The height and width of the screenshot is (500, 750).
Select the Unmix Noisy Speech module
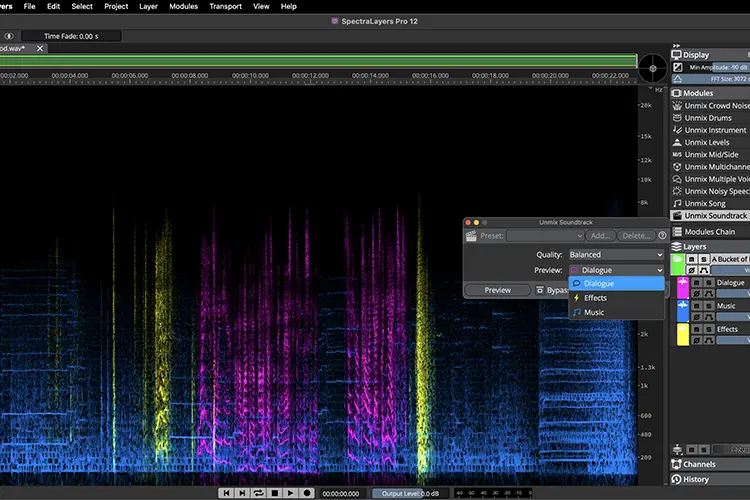point(710,191)
